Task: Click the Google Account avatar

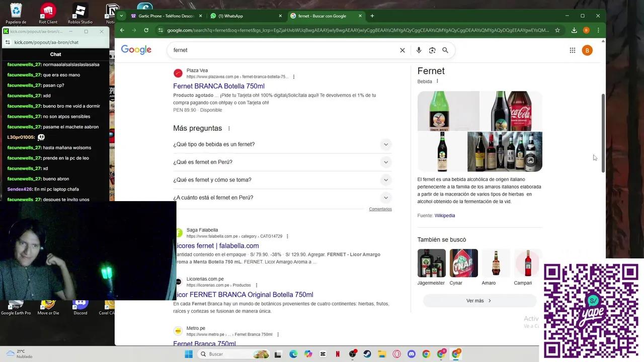Action: 587,50
